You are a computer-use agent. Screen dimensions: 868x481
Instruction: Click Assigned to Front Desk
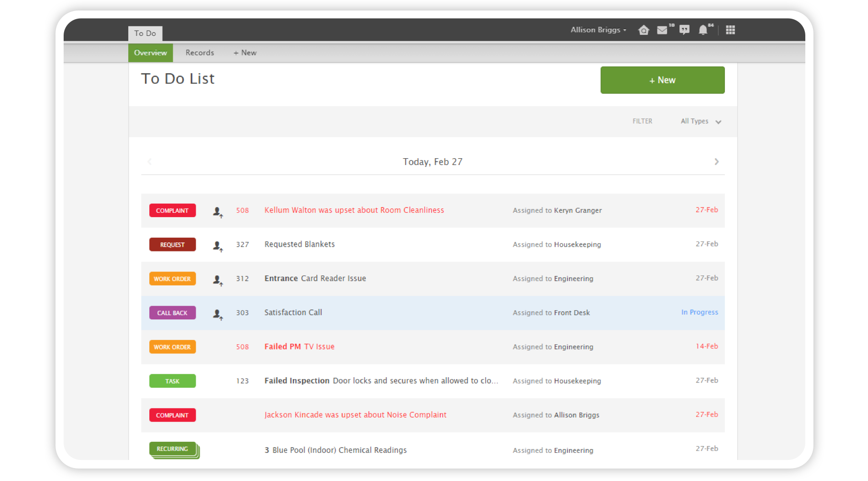pos(551,313)
